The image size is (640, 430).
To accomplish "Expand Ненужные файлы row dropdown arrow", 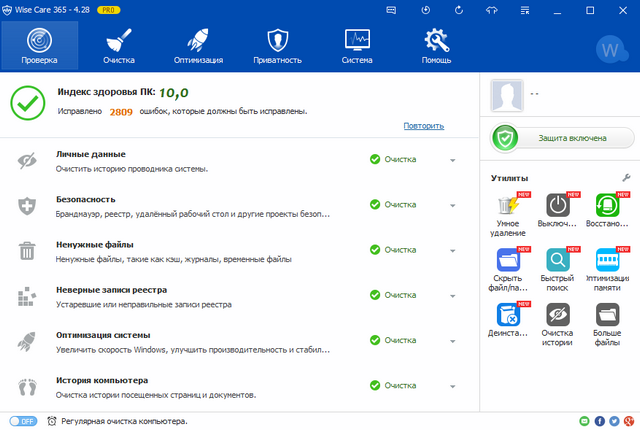I will pos(452,250).
